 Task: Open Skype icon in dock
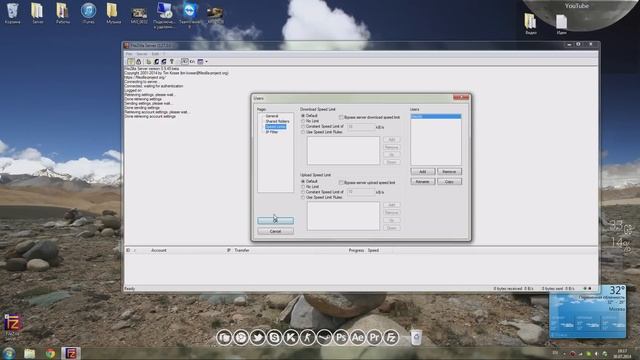274,338
